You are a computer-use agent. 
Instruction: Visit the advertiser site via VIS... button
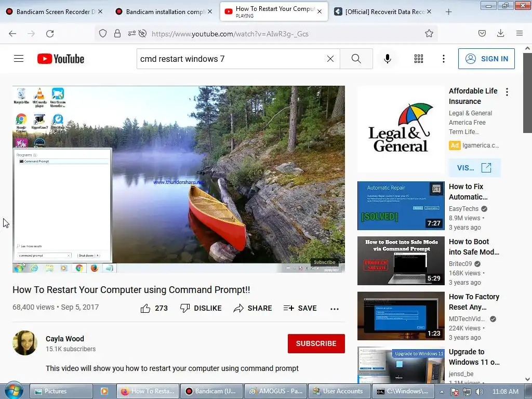[474, 168]
